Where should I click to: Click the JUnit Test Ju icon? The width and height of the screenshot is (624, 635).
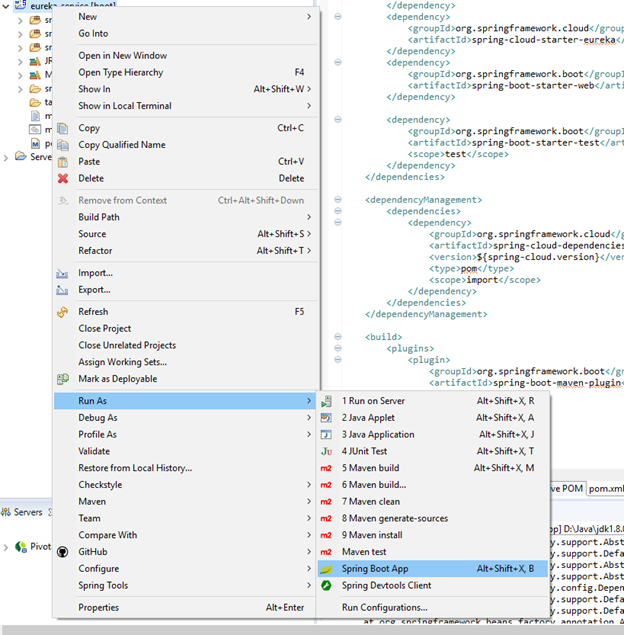tap(326, 452)
